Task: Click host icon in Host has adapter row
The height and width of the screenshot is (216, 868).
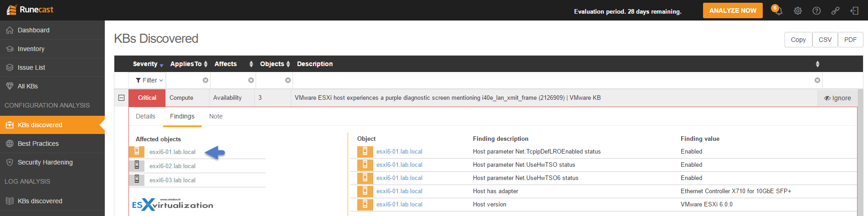Action: [365, 191]
